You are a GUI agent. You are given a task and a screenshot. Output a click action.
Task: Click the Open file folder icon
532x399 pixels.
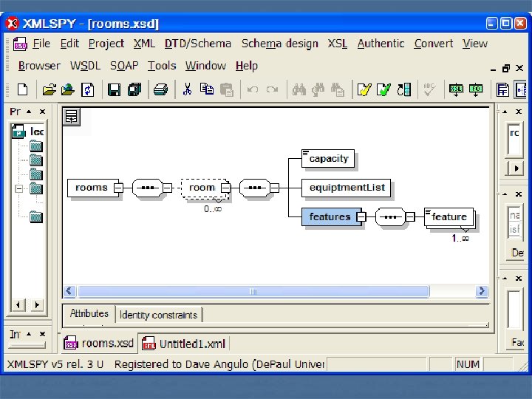[50, 89]
